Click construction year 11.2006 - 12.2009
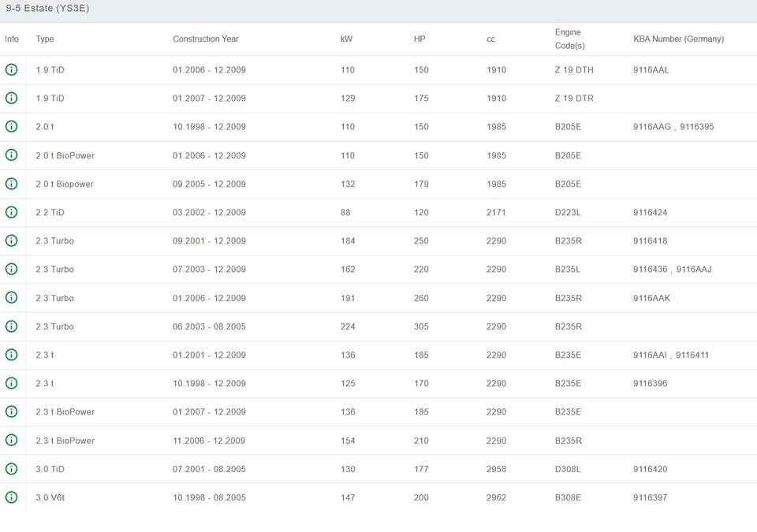 (209, 441)
